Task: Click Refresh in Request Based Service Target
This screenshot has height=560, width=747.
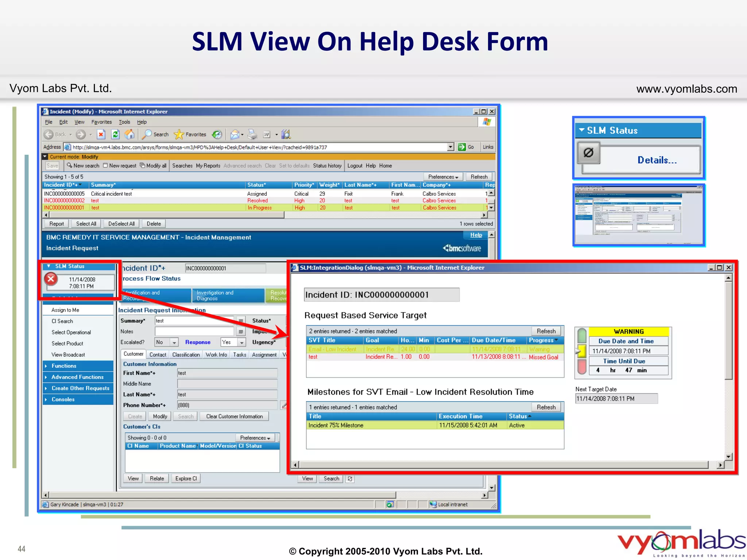Action: [546, 331]
